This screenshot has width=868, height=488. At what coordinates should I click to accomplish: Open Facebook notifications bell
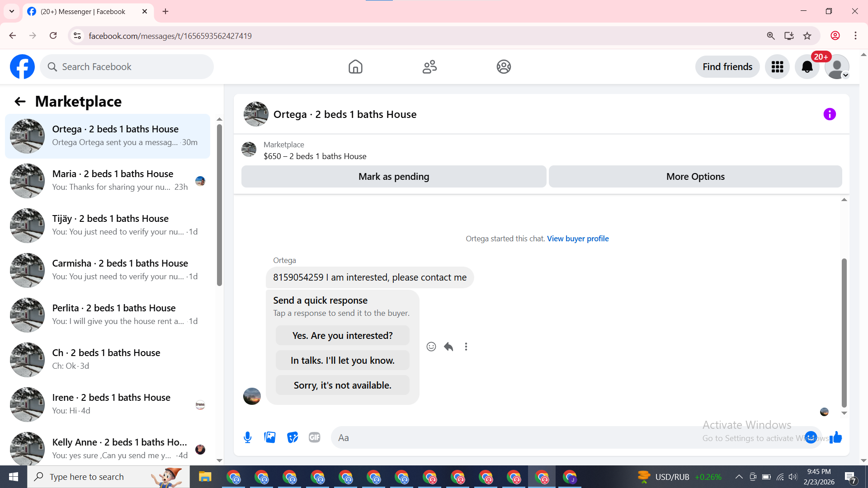point(807,67)
